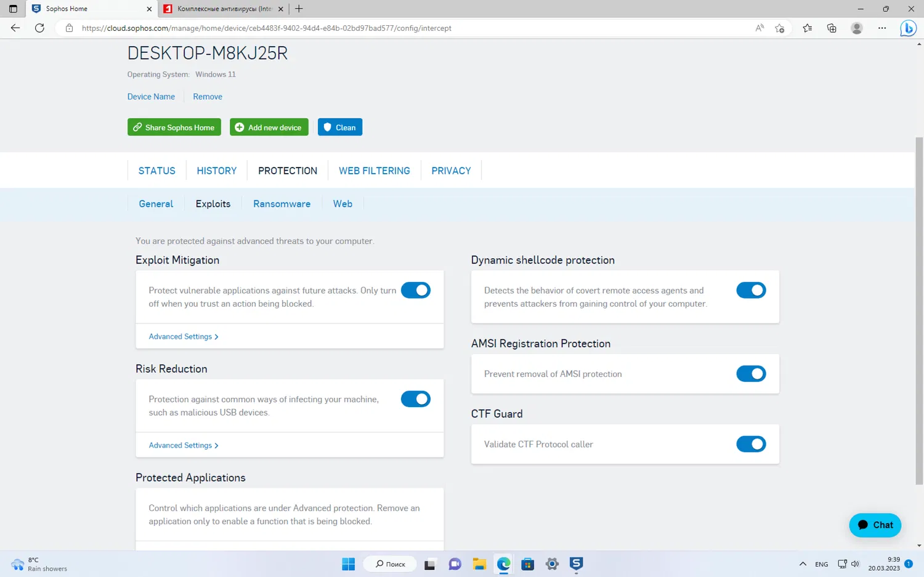The image size is (924, 577).
Task: Open Settings gear in the taskbar
Action: coord(552,563)
